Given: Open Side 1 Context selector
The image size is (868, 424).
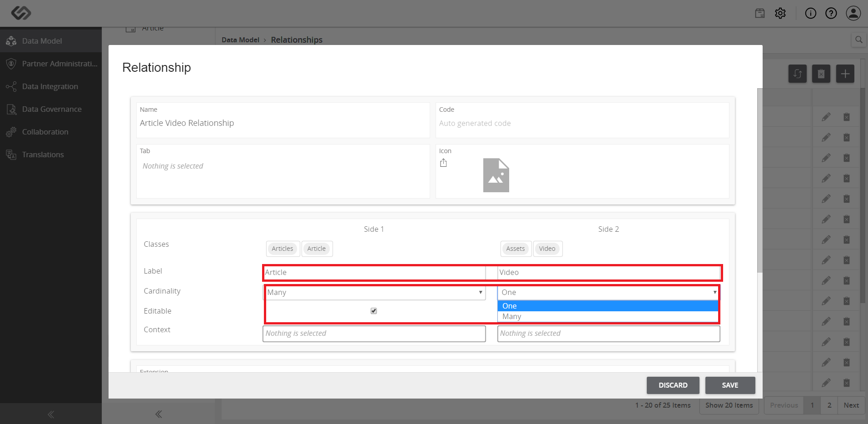Looking at the screenshot, I should (374, 334).
